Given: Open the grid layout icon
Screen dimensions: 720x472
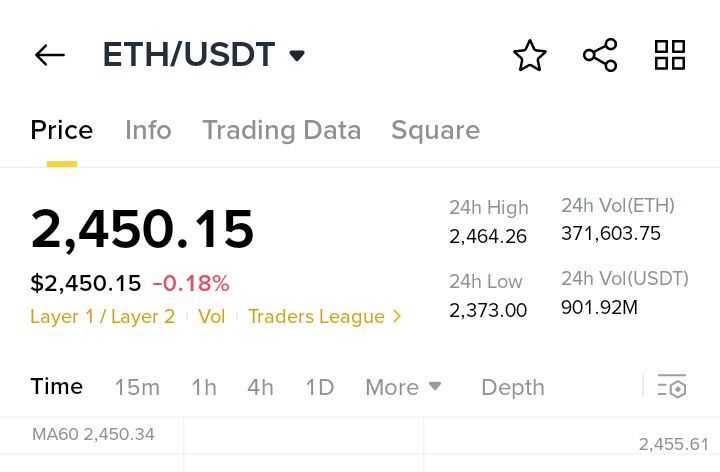Looking at the screenshot, I should [x=670, y=55].
